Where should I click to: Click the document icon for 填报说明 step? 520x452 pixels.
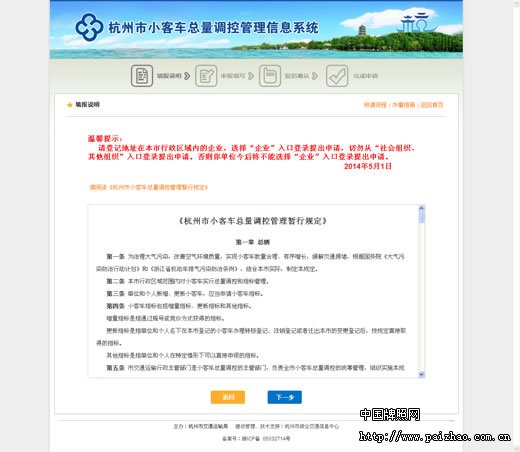[142, 76]
